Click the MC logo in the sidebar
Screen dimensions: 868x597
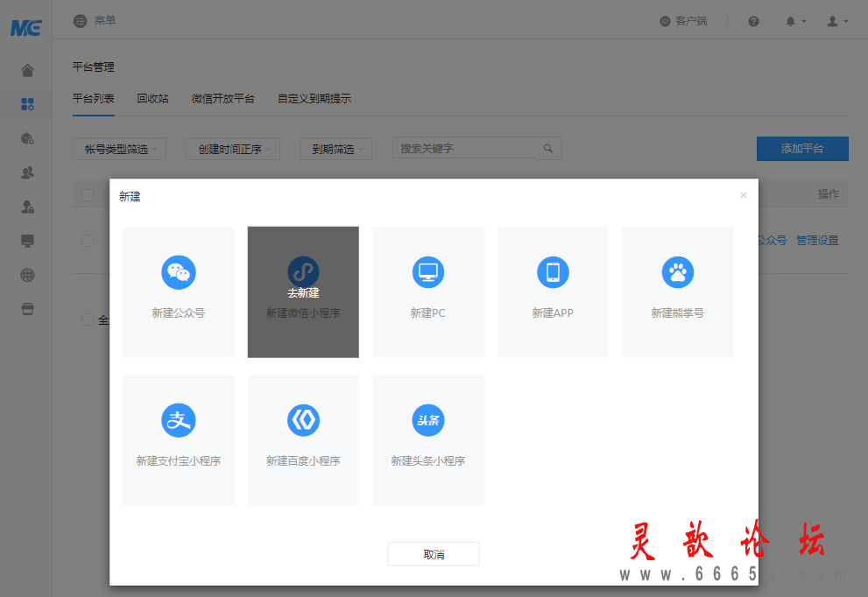click(26, 27)
